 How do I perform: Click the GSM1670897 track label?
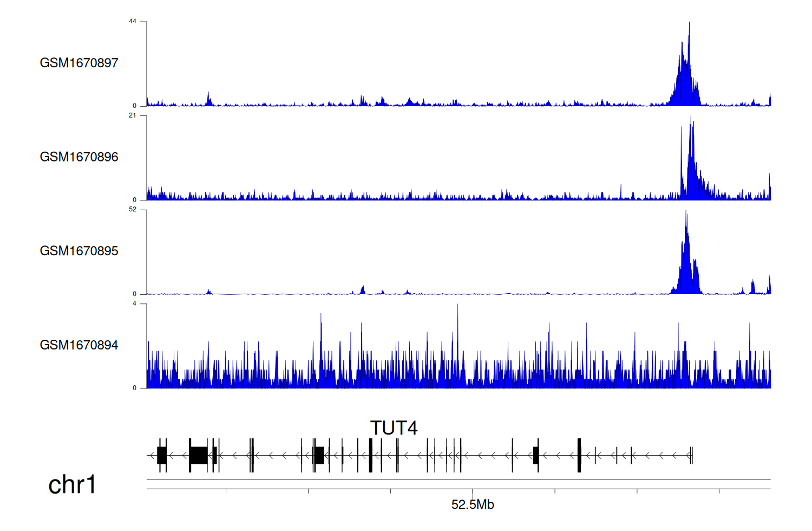coord(79,63)
